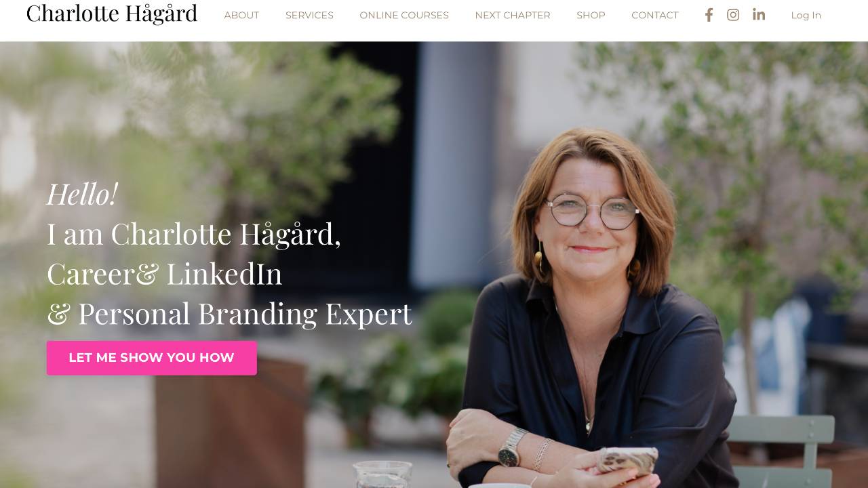The height and width of the screenshot is (488, 868).
Task: Open the NEXT CHAPTER nav link
Action: tap(513, 15)
